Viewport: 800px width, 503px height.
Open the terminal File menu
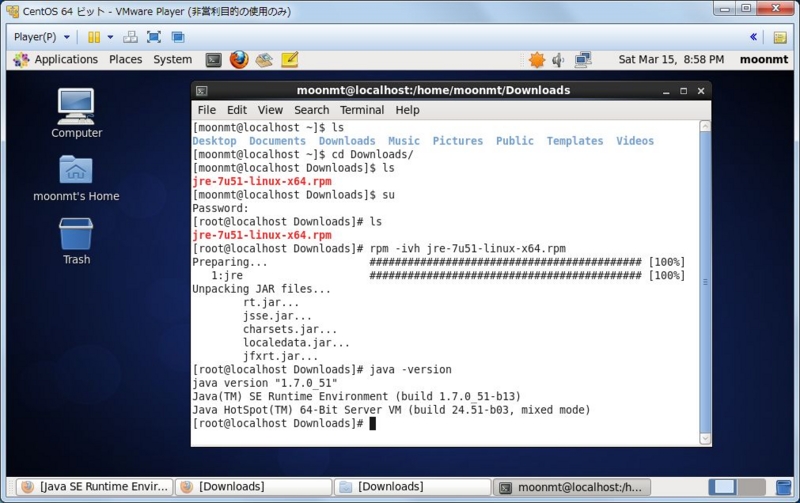coord(207,110)
